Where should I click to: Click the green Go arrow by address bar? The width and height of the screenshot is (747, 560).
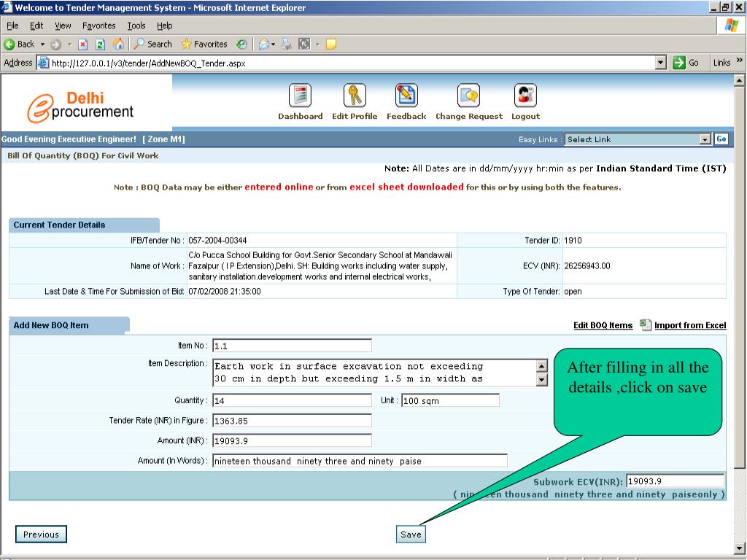pyautogui.click(x=679, y=63)
